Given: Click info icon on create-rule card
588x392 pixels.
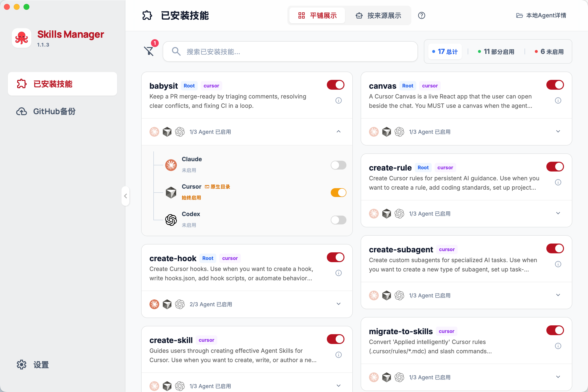Looking at the screenshot, I should (x=558, y=182).
